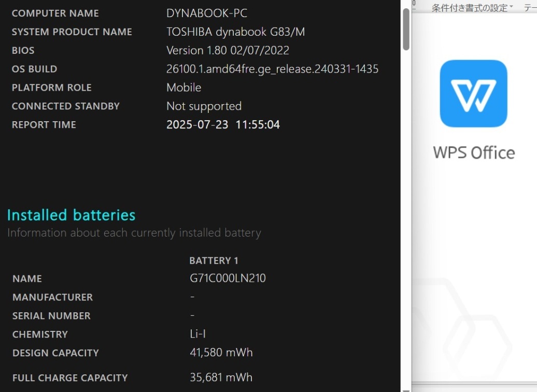Click the design capacity 41,580 mWh value
Viewport: 537px width, 392px height.
coord(221,352)
